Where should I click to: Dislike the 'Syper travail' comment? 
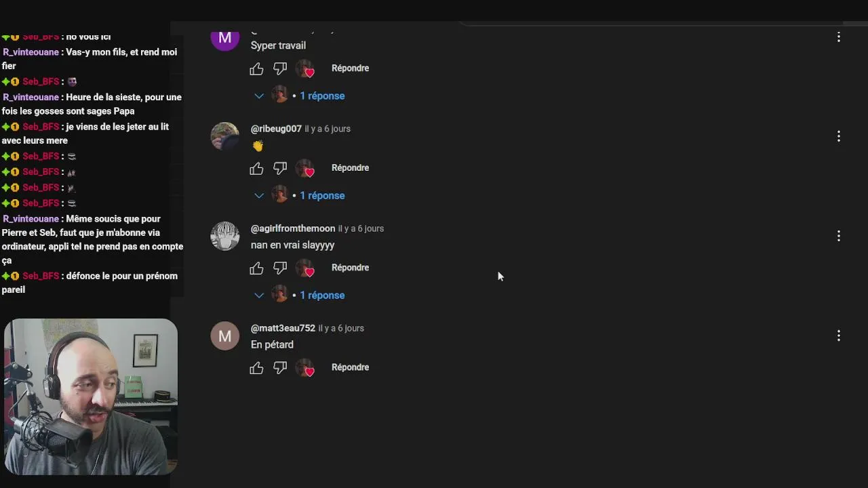click(280, 68)
